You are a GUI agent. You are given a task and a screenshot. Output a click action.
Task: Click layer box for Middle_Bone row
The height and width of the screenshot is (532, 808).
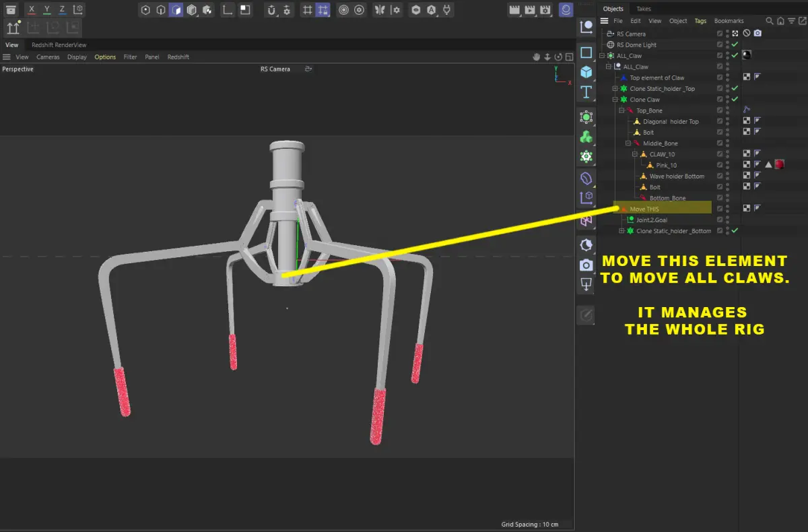click(x=720, y=143)
